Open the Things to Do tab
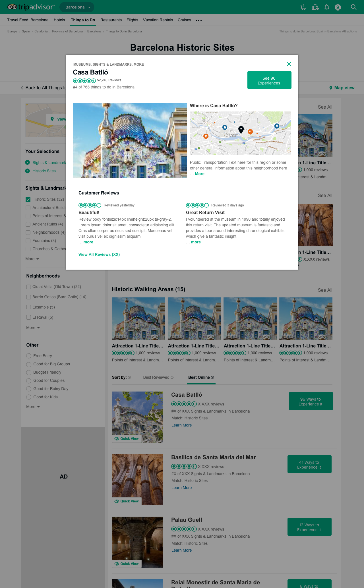 pos(83,20)
